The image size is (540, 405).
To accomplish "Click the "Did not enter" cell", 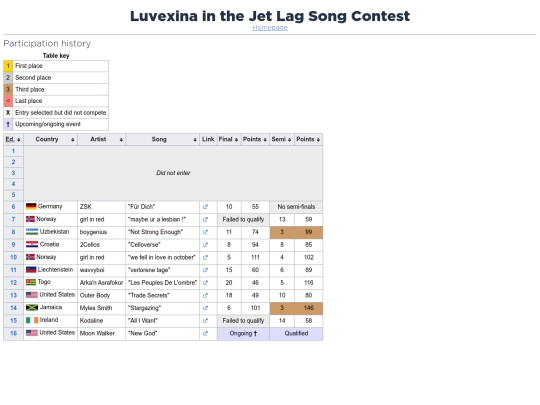I will [173, 173].
